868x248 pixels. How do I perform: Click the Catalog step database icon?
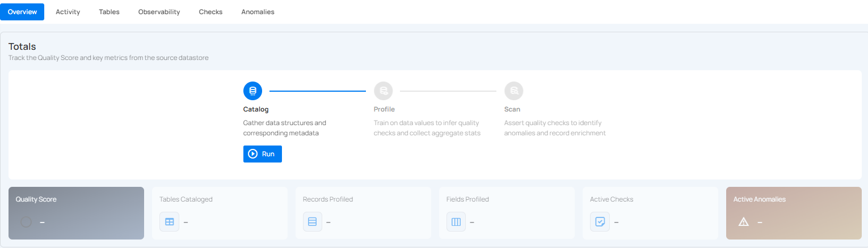(252, 91)
